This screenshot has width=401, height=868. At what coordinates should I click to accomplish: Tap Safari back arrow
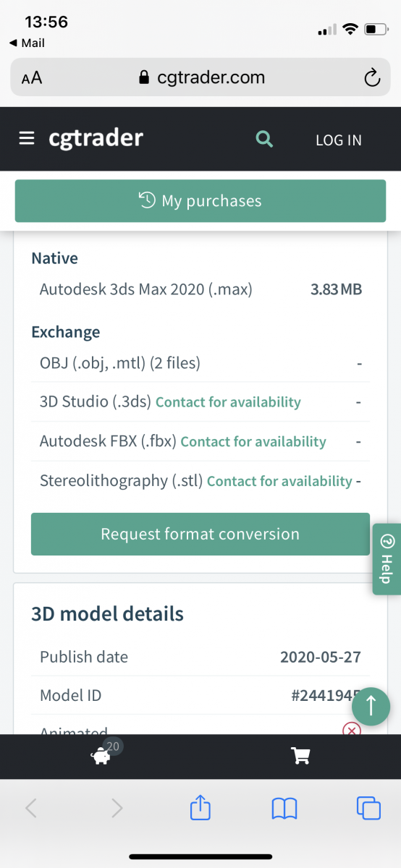[31, 808]
